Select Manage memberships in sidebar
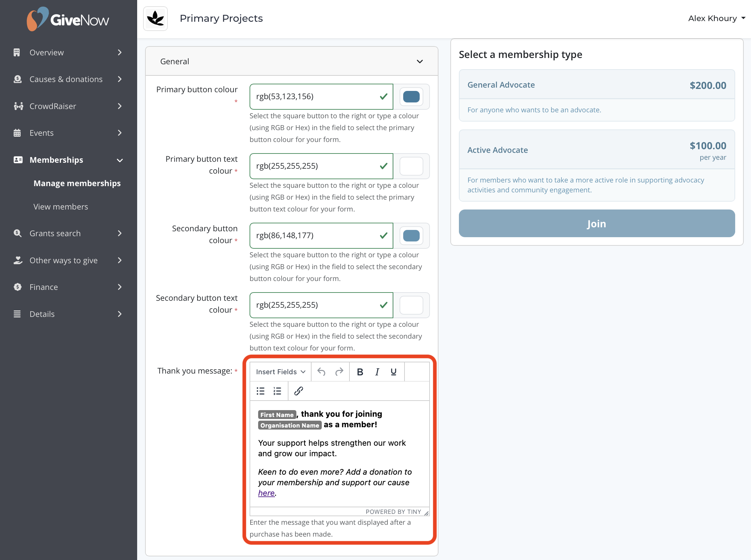Screen dimensions: 751x560 coord(77,183)
